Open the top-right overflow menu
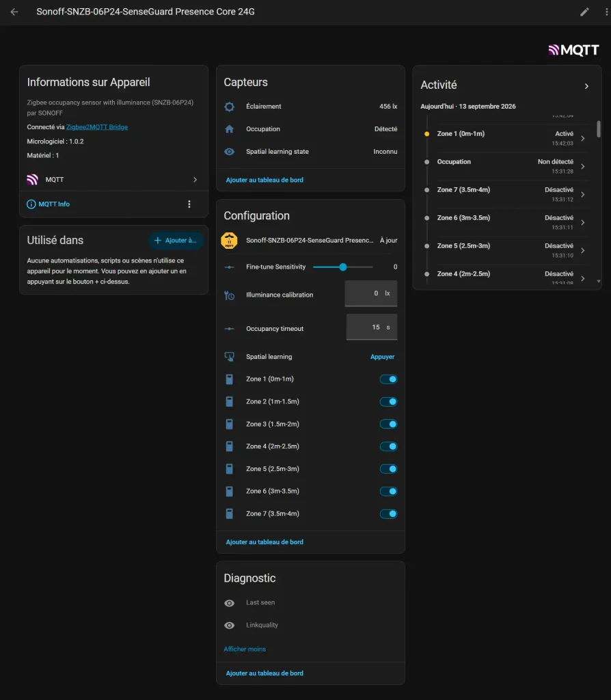Screen dimensions: 611x700 (606, 12)
